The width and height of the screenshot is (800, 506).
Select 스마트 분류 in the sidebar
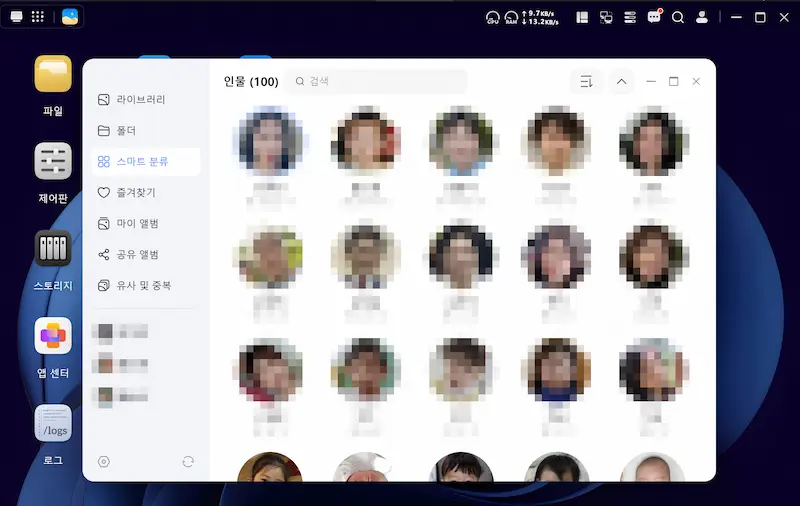[x=145, y=162]
